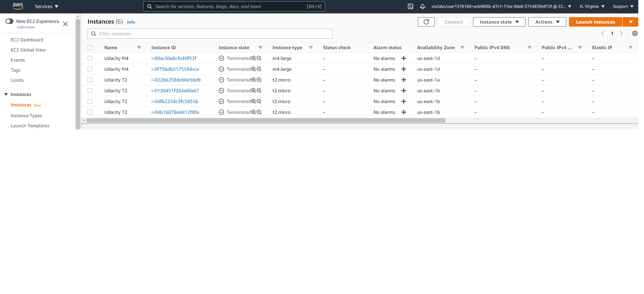This screenshot has width=644, height=294.
Task: Go to the next page arrow
Action: [621, 33]
